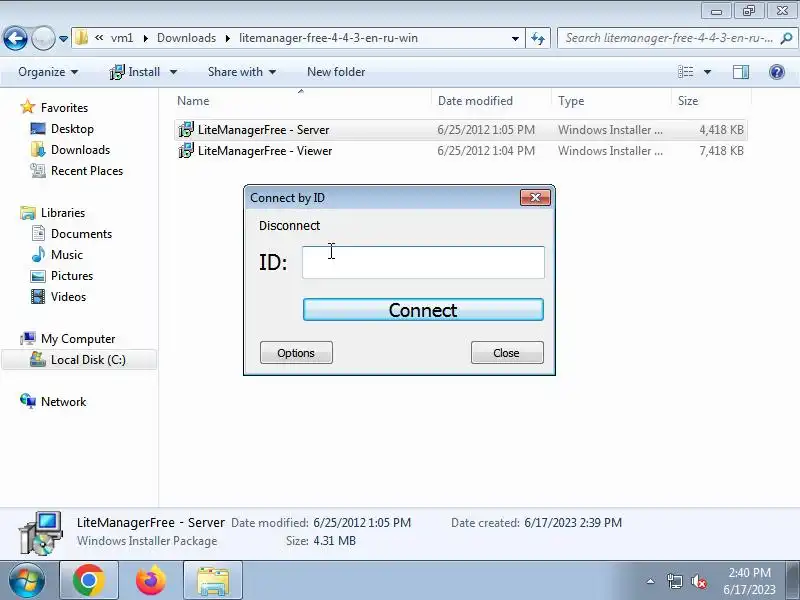
Task: Refresh the folder view
Action: point(538,38)
